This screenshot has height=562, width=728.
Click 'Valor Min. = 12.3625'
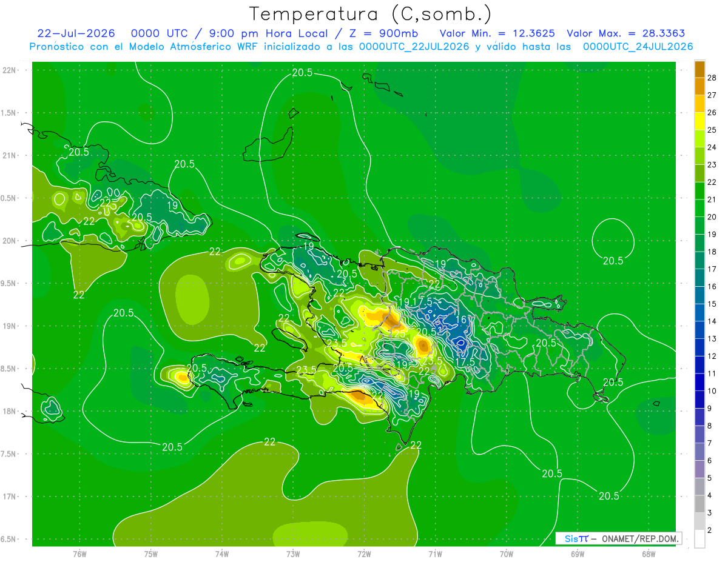pos(497,33)
